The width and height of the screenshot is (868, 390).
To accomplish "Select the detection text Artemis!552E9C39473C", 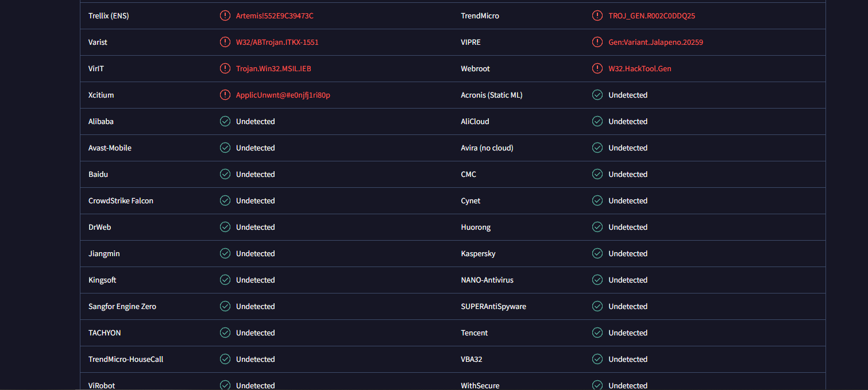I will pos(275,16).
